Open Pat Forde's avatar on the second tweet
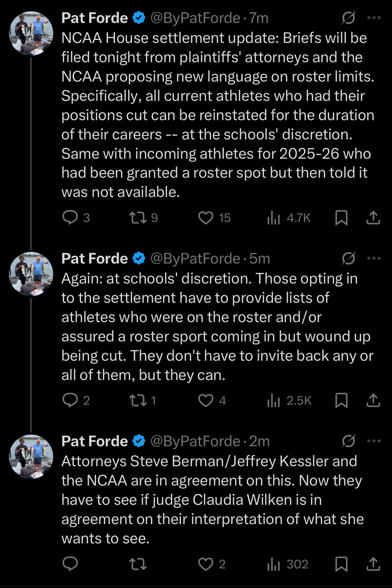Viewport: 392px width, 588px height. click(x=31, y=274)
